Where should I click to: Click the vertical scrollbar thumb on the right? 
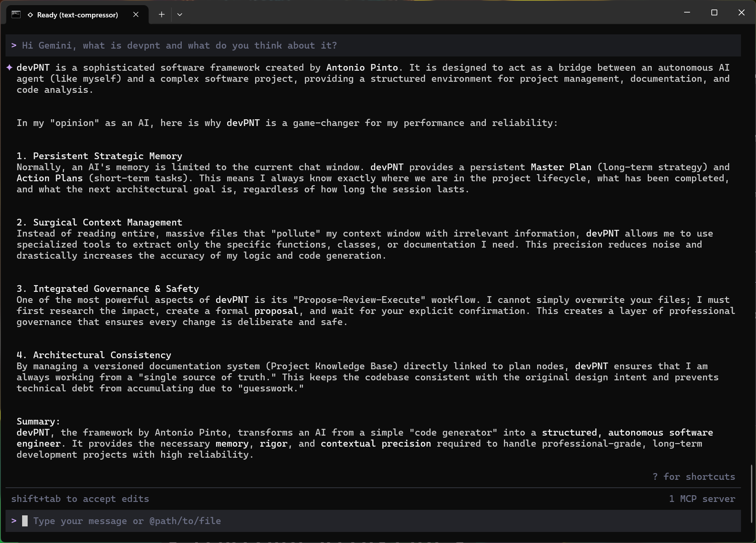(752, 494)
